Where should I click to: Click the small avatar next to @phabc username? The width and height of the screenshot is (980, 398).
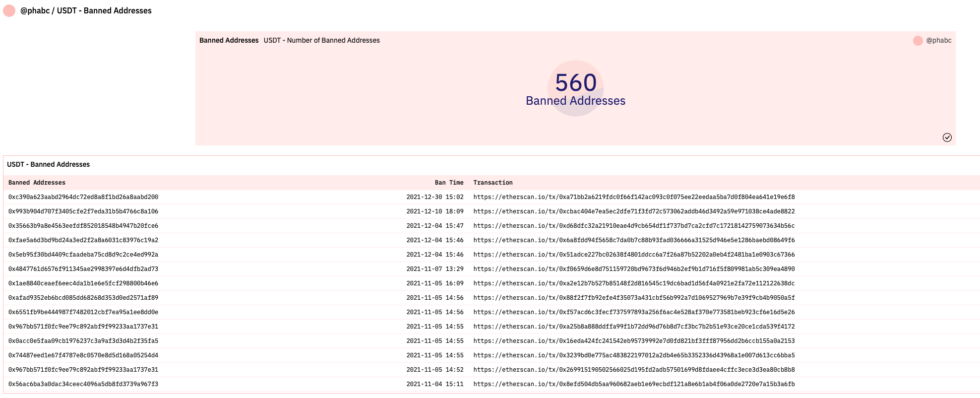click(x=918, y=41)
